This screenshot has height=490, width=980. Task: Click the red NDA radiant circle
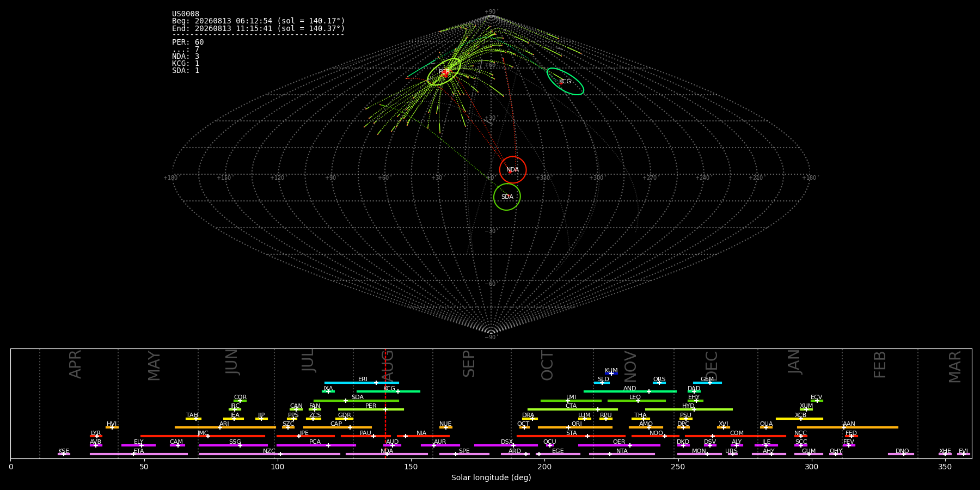pos(513,170)
